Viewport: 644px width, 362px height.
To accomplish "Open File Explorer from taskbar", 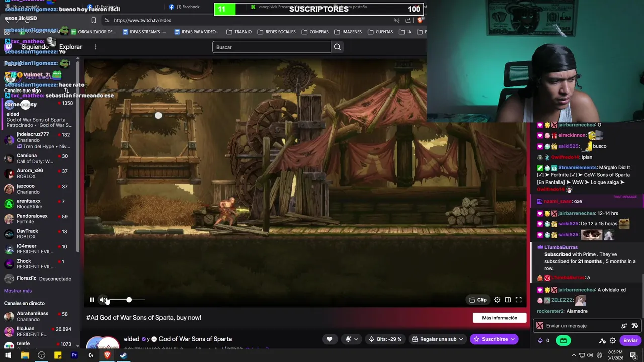I will click(25, 355).
